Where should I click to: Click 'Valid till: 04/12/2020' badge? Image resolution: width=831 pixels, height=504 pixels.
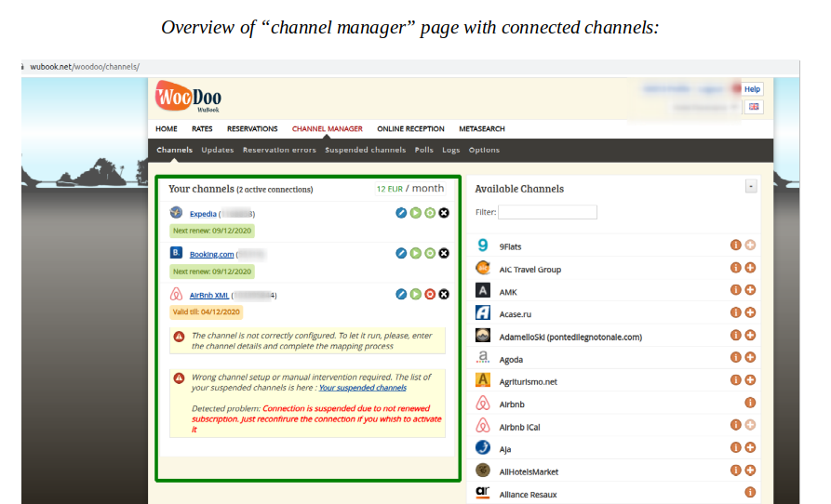click(x=207, y=312)
